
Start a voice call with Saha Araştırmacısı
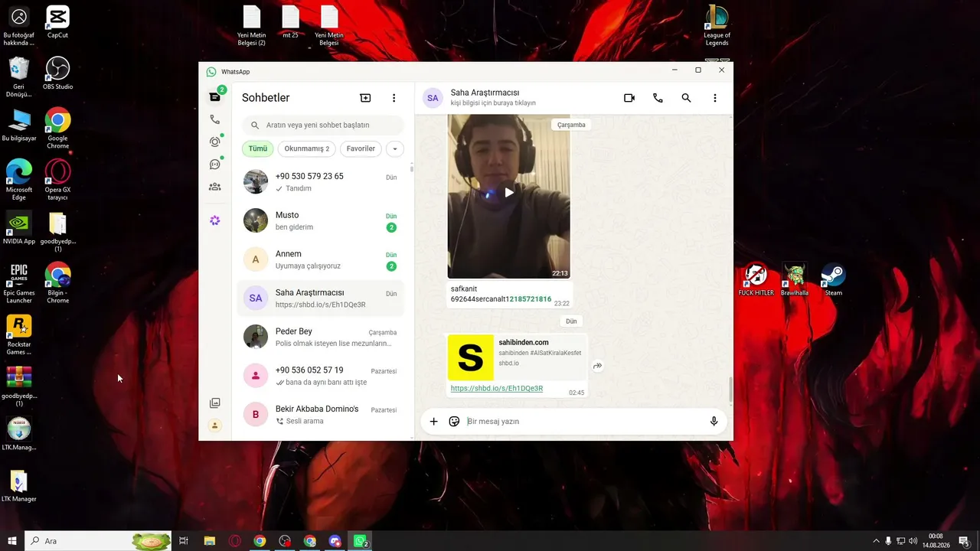click(658, 98)
